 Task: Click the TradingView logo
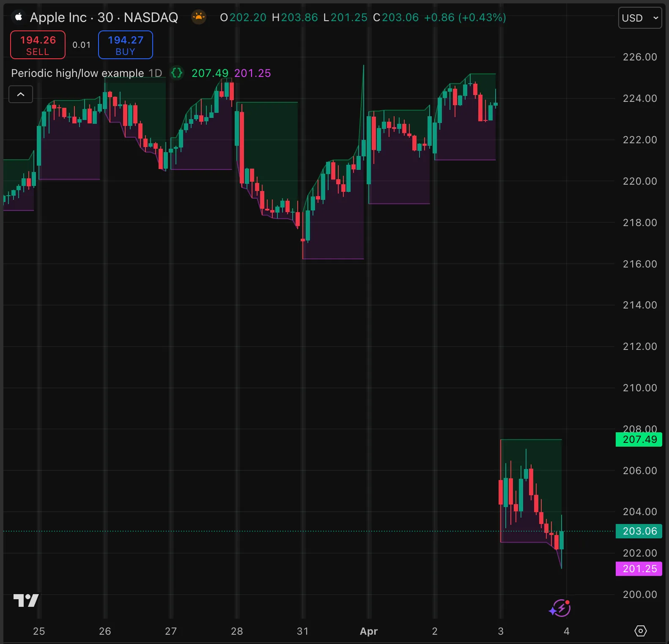pos(26,600)
